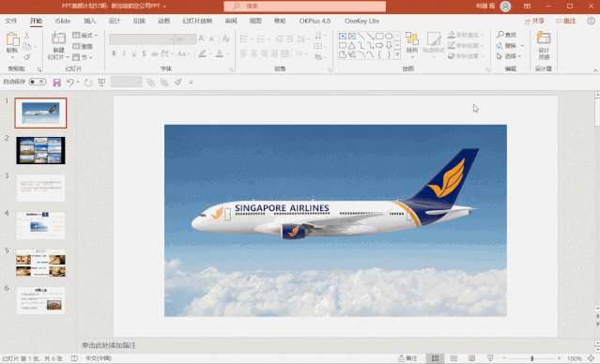
Task: Open the Shape Effects dropdown (形状效果)
Action: tap(466, 56)
